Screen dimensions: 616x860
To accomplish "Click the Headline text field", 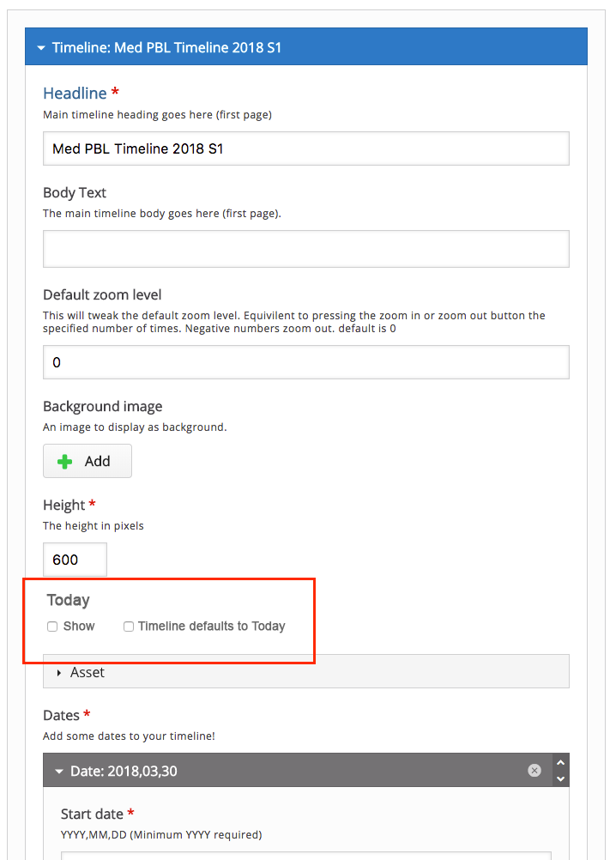I will pyautogui.click(x=305, y=148).
